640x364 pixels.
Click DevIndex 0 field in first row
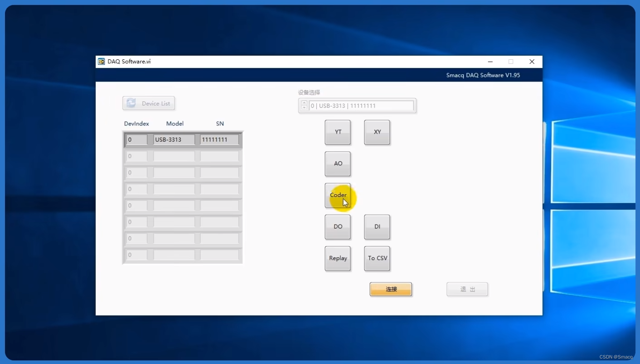pyautogui.click(x=136, y=140)
